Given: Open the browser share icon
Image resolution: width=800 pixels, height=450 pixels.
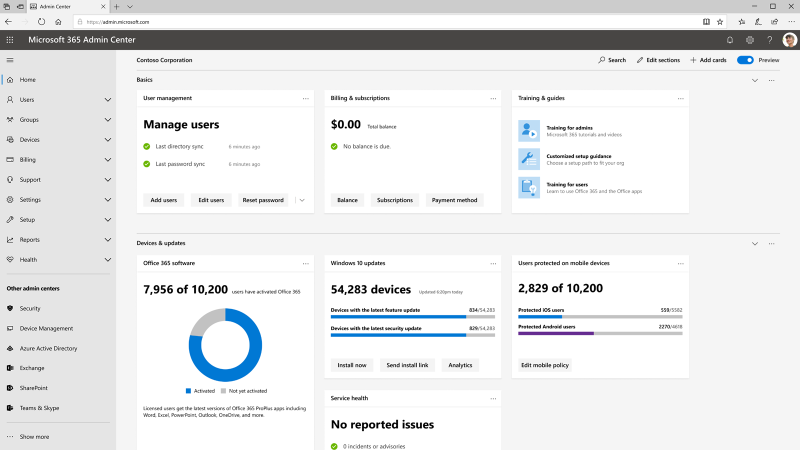Looking at the screenshot, I should (774, 22).
